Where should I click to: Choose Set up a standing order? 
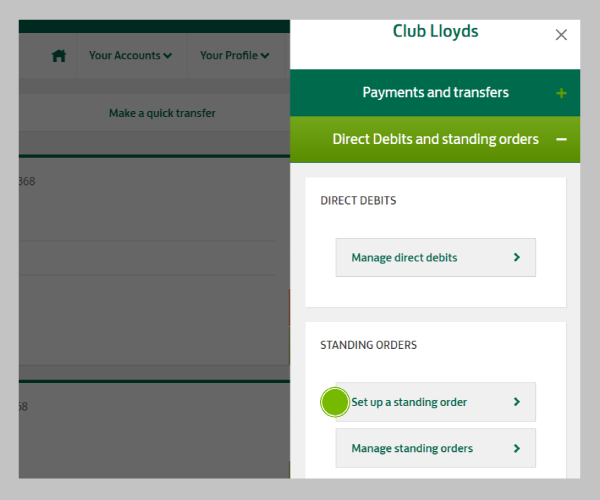point(435,402)
